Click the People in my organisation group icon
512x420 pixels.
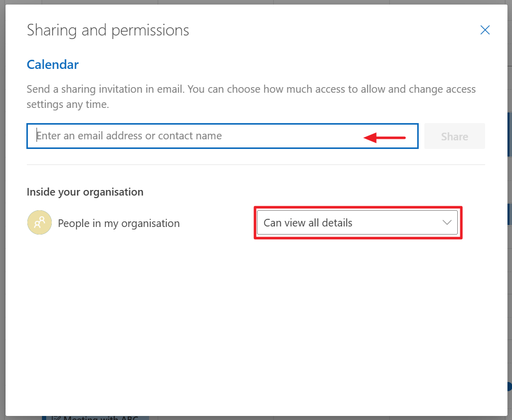[x=40, y=222]
